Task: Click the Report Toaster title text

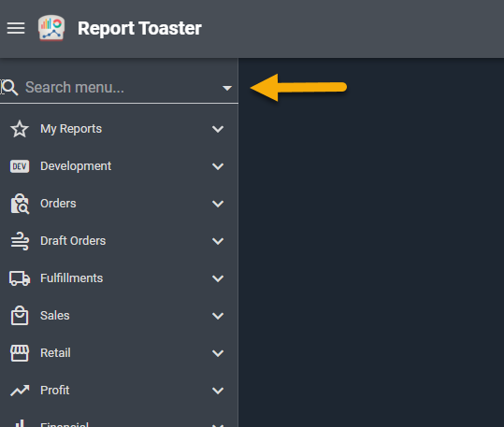Action: point(139,28)
